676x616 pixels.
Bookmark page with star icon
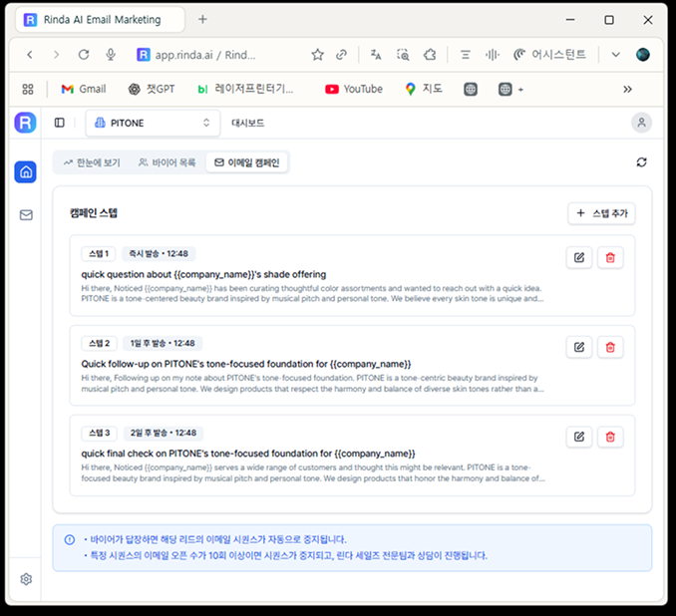pos(318,55)
